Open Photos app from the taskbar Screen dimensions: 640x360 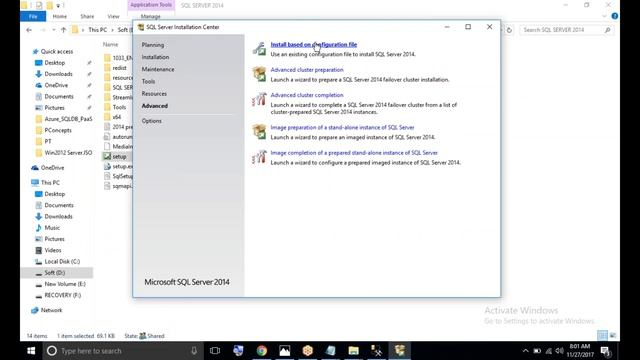(x=284, y=351)
